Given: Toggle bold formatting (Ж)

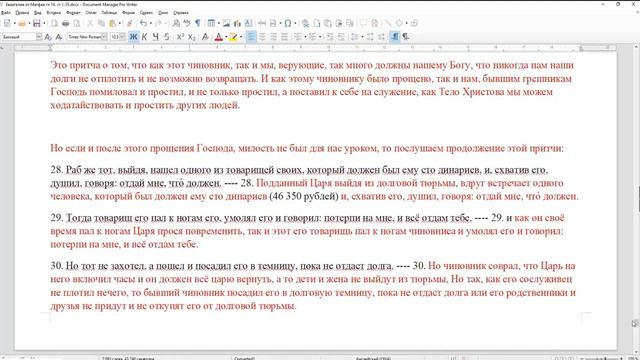Looking at the screenshot, I should tap(133, 37).
